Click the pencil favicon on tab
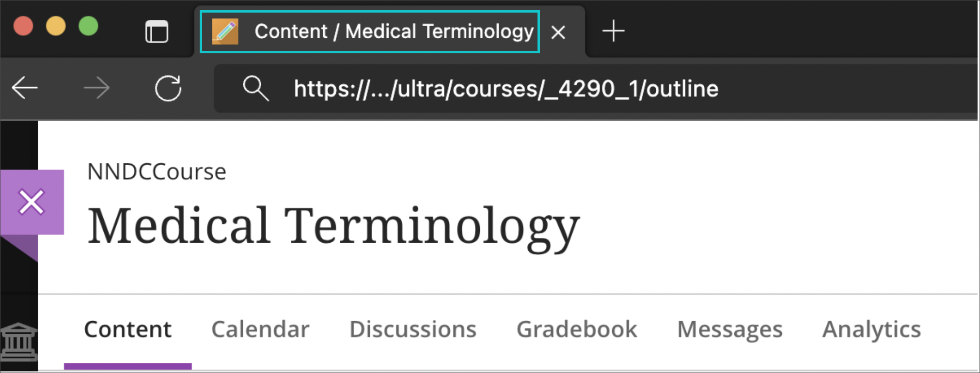The width and height of the screenshot is (980, 373). pos(225,32)
